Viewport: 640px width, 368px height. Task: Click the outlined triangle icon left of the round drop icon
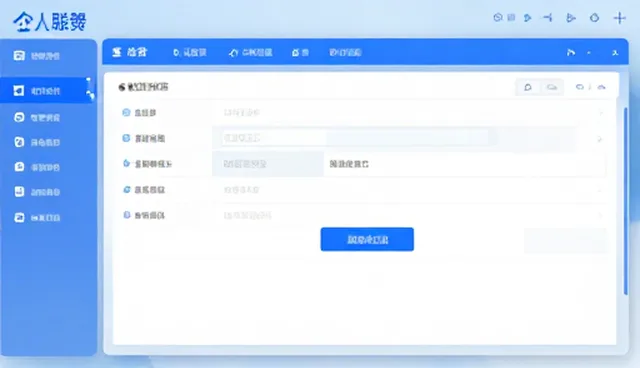coord(571,18)
